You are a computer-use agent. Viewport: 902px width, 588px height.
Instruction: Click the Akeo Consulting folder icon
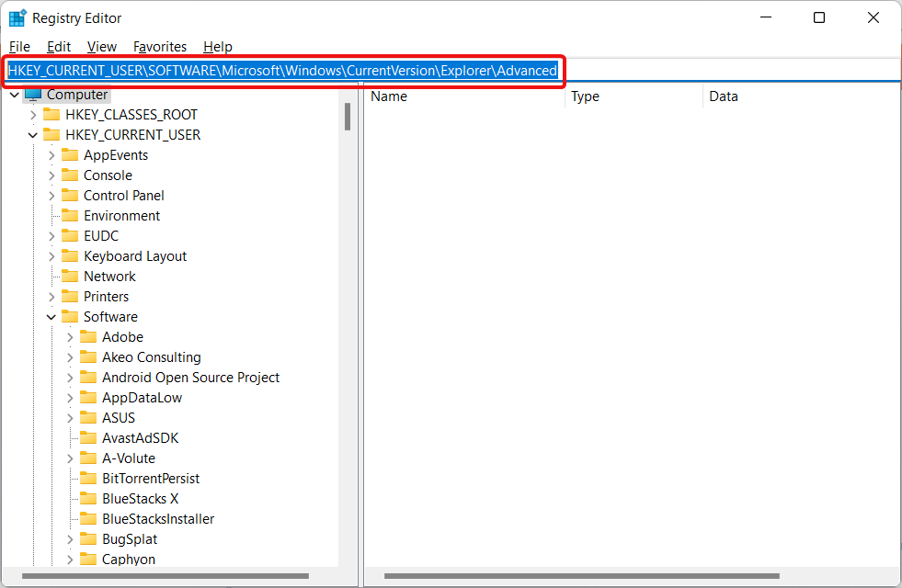88,357
